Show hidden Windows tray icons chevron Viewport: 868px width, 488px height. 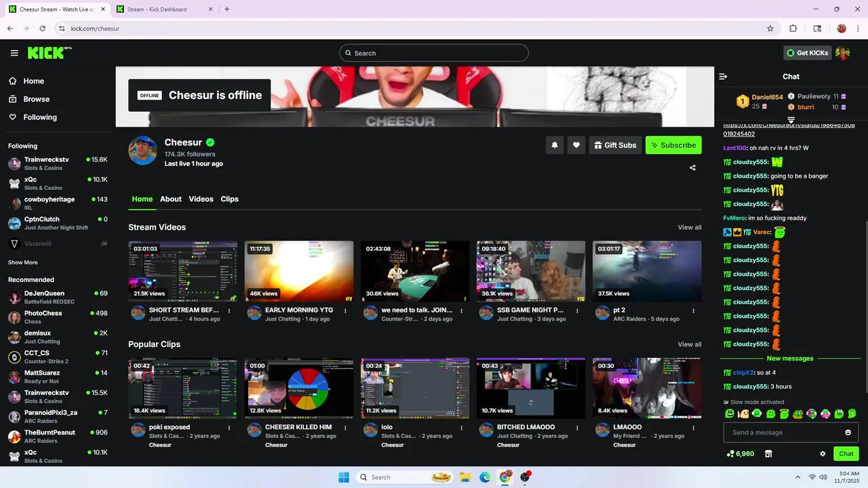pos(797,477)
